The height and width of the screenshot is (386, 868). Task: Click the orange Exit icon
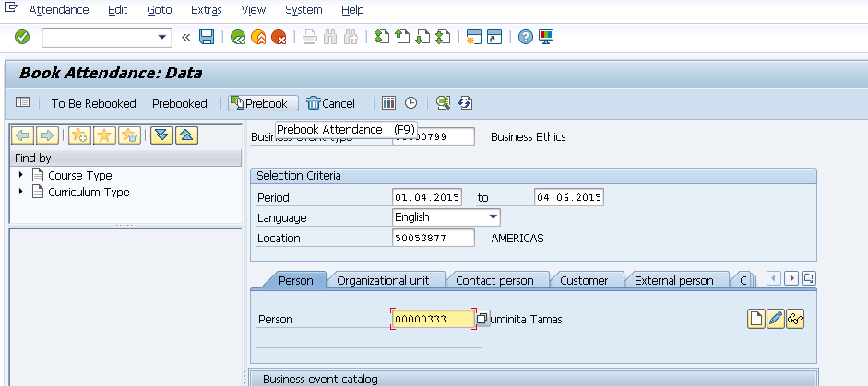pyautogui.click(x=258, y=37)
